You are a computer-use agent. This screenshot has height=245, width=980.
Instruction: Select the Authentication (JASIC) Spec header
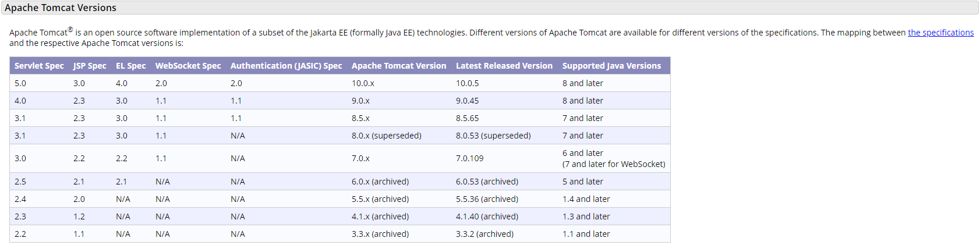point(286,66)
